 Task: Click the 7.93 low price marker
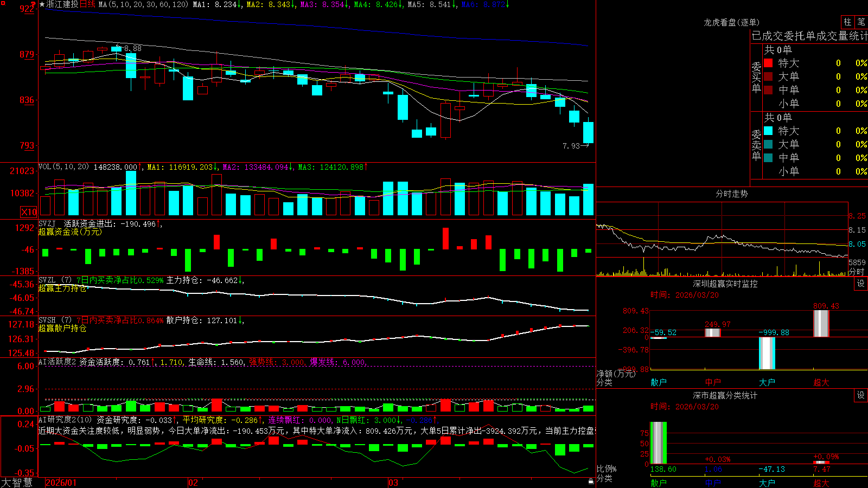point(571,146)
